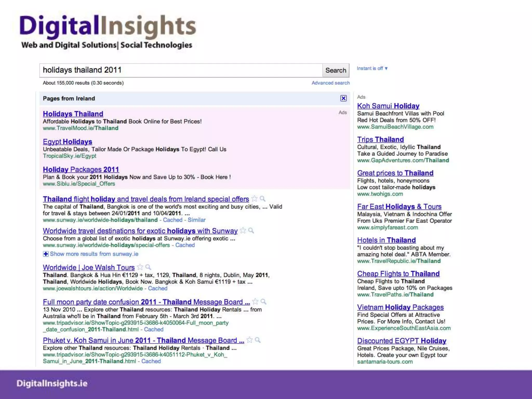Open the Advanced search link
Screen dimensions: 532x399
point(330,83)
